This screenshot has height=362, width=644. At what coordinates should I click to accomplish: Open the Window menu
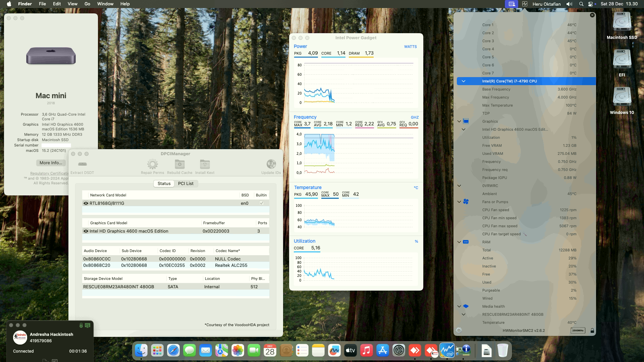[105, 4]
